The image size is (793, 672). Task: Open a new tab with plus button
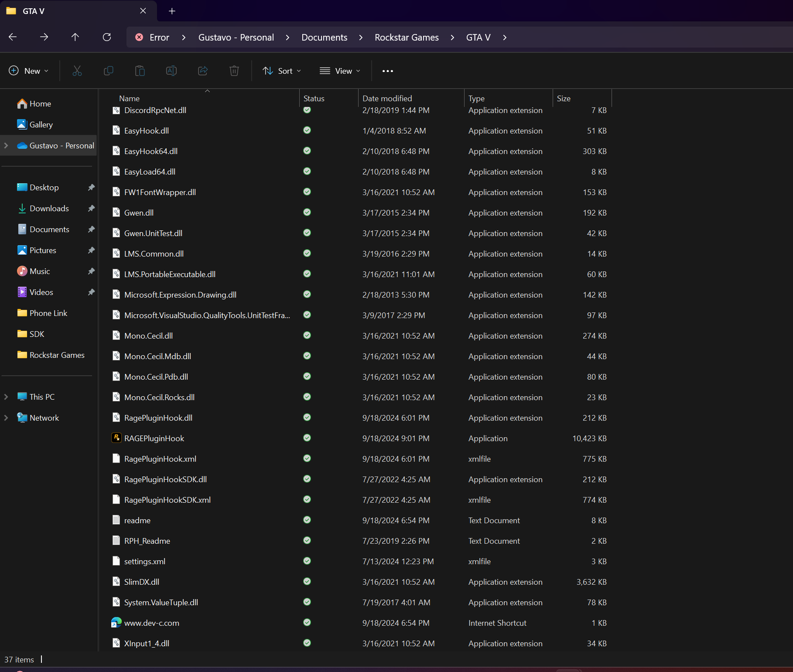coord(172,11)
